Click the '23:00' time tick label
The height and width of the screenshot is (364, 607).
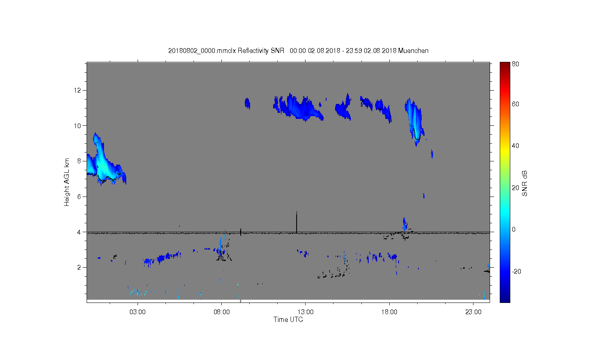point(473,312)
